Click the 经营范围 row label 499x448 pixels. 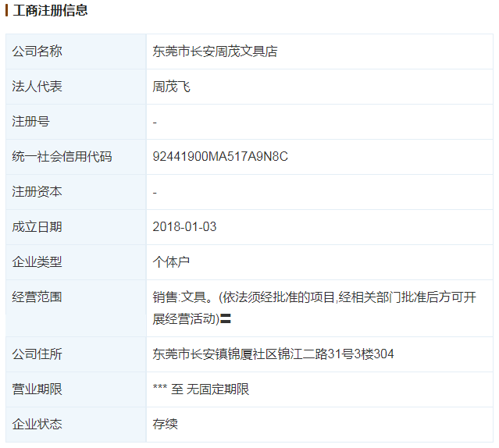pos(37,297)
